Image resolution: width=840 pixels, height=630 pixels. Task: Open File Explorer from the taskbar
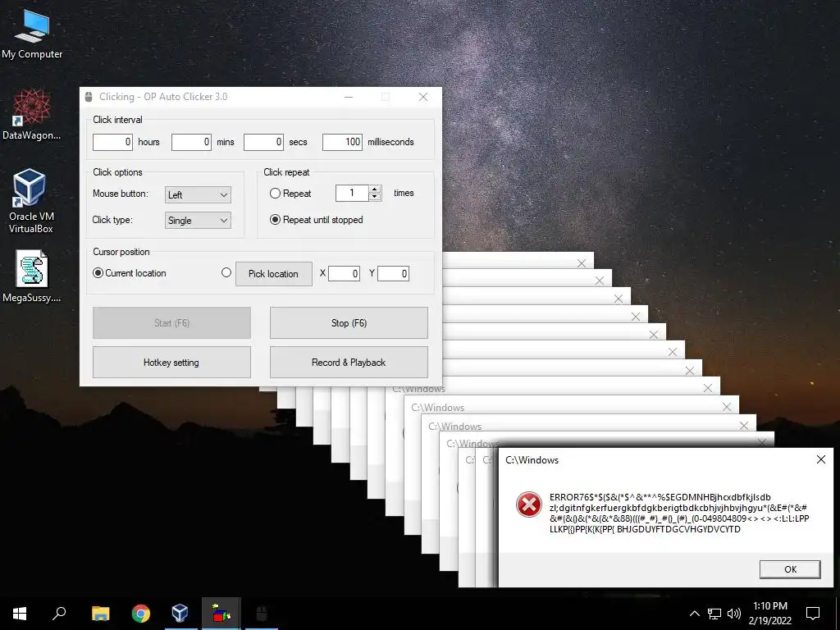[x=100, y=614]
